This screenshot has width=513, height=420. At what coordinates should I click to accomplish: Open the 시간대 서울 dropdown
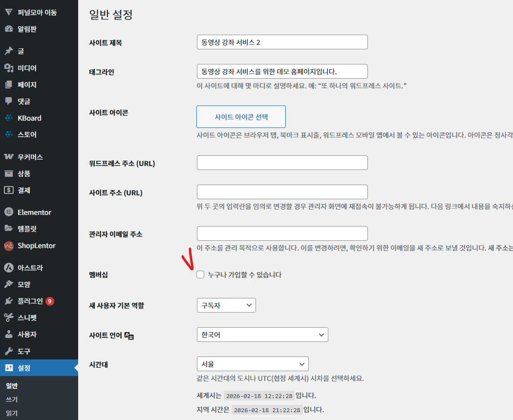pyautogui.click(x=253, y=364)
